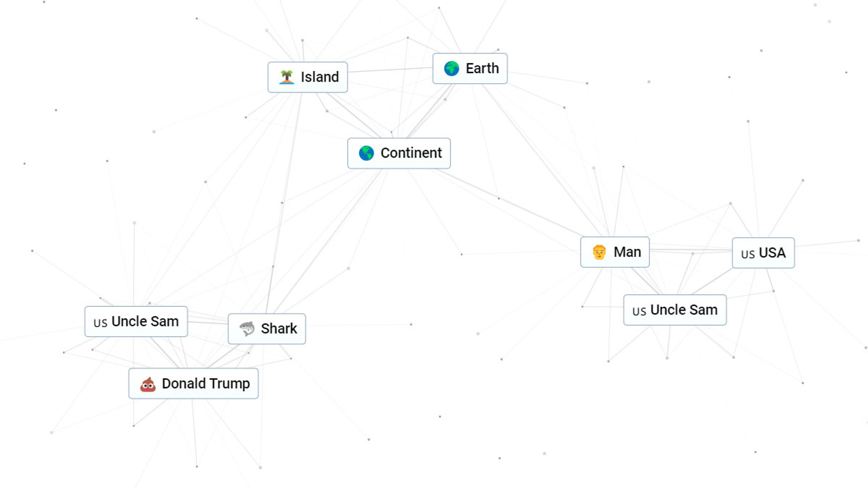Toggle visibility of the Donald Trump node
868x488 pixels.
coord(192,383)
